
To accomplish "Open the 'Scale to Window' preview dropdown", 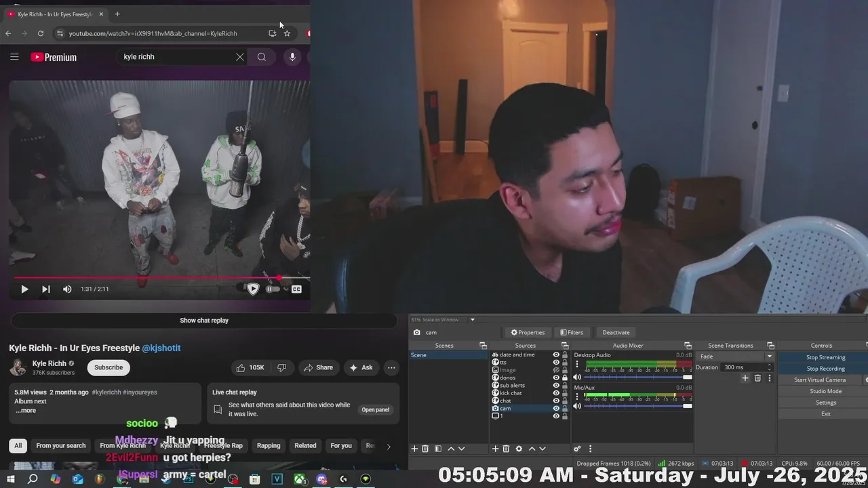I will 472,320.
